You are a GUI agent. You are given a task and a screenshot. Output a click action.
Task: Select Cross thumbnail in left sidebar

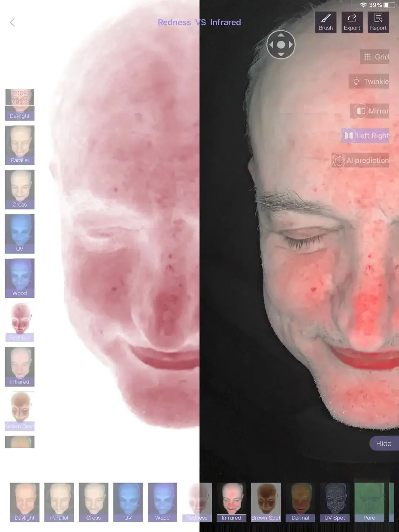[20, 190]
